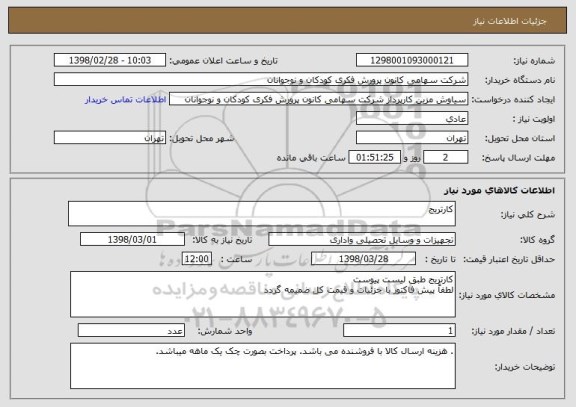Click the label مهلت ارسال پاسخ
This screenshot has width=576, height=407.
518,158
